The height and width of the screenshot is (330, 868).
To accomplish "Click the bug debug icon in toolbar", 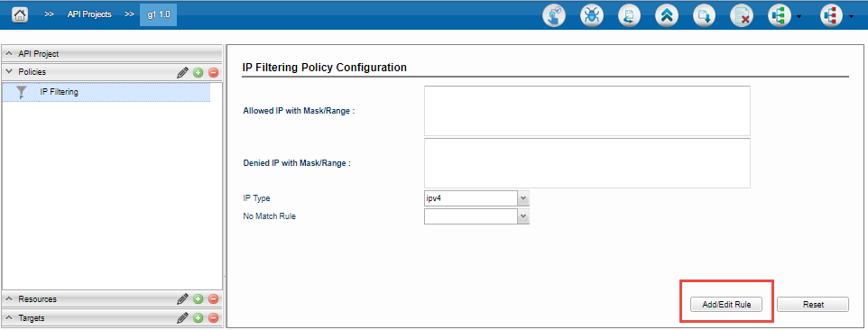I will coord(592,15).
